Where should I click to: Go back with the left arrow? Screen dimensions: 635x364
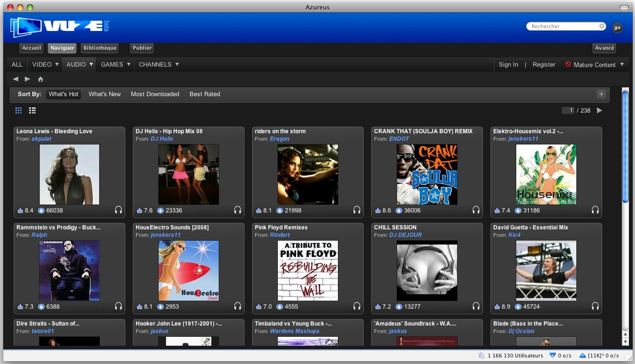click(x=15, y=79)
